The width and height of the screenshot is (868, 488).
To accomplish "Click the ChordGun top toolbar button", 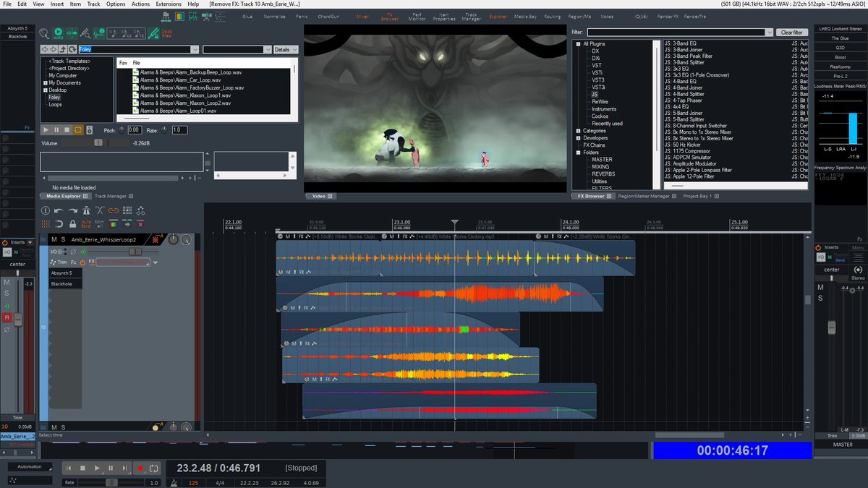I will click(x=328, y=16).
